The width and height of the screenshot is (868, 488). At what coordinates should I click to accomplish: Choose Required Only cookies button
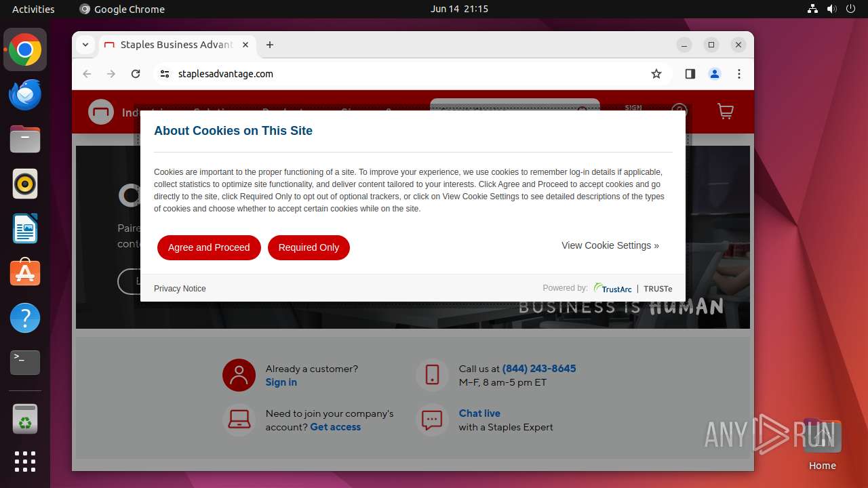[x=309, y=247]
